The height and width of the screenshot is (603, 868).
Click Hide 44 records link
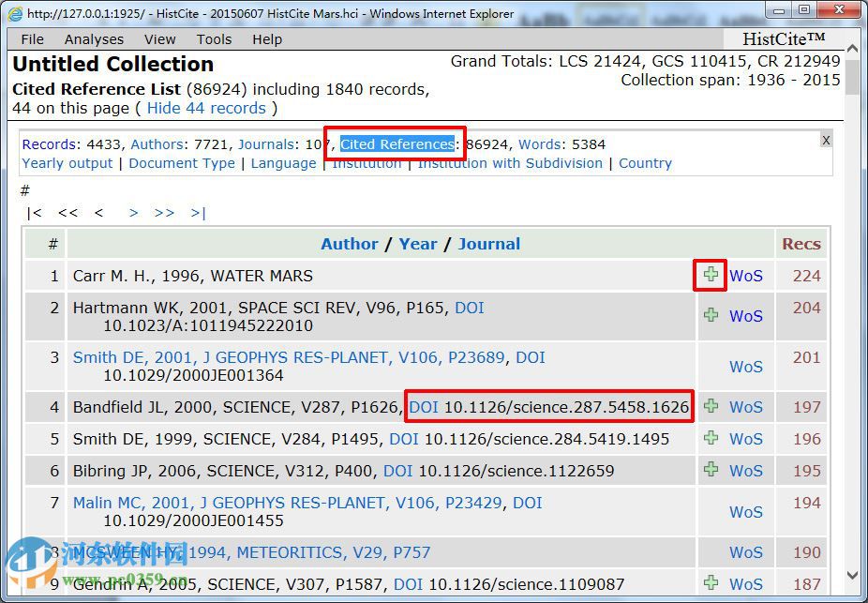[x=206, y=108]
